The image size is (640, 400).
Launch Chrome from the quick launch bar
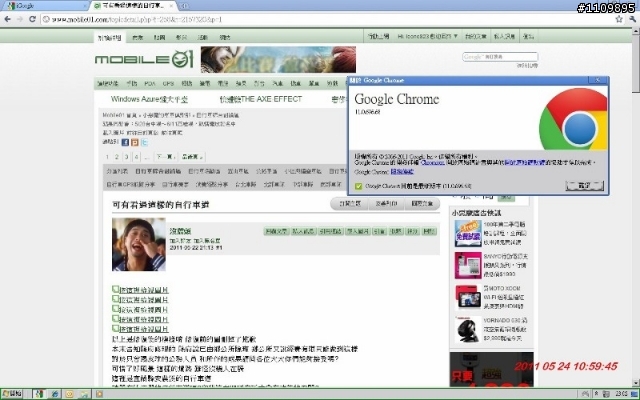pos(39,394)
